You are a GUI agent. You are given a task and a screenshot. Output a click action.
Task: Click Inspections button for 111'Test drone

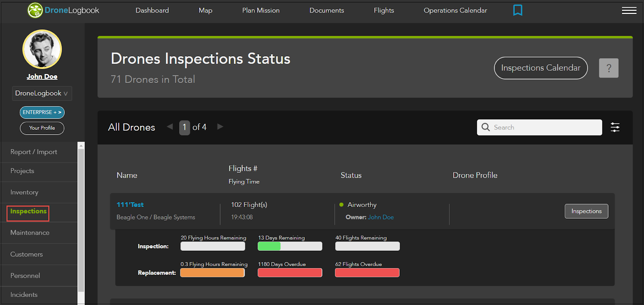coord(586,211)
